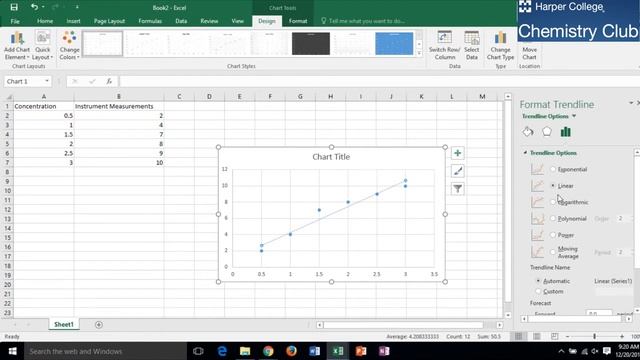Viewport: 640px width, 360px height.
Task: Open Select Data dialog
Action: [471, 46]
